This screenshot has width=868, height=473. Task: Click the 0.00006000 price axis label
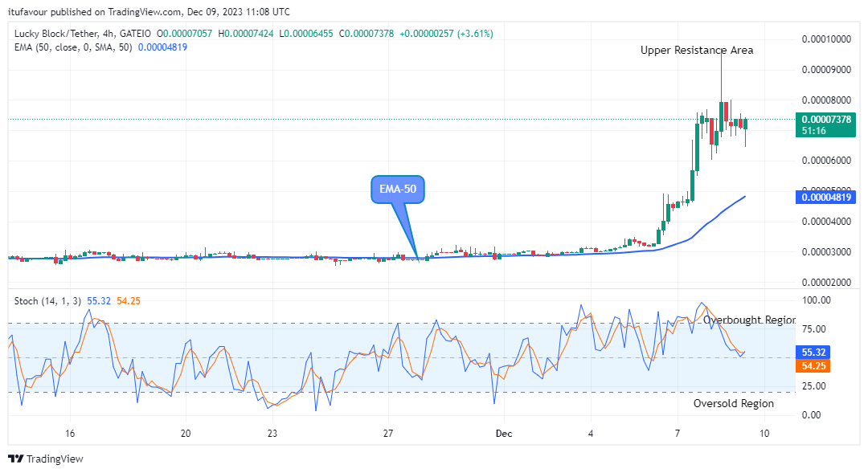pyautogui.click(x=826, y=161)
